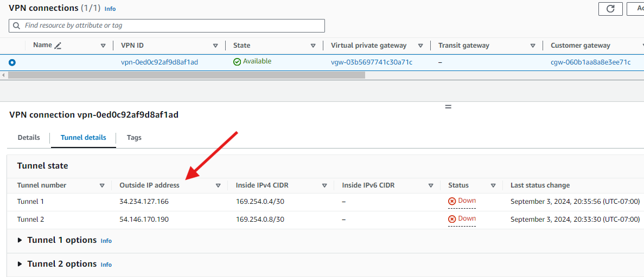The image size is (644, 277).
Task: Switch to the Details tab
Action: pos(29,138)
